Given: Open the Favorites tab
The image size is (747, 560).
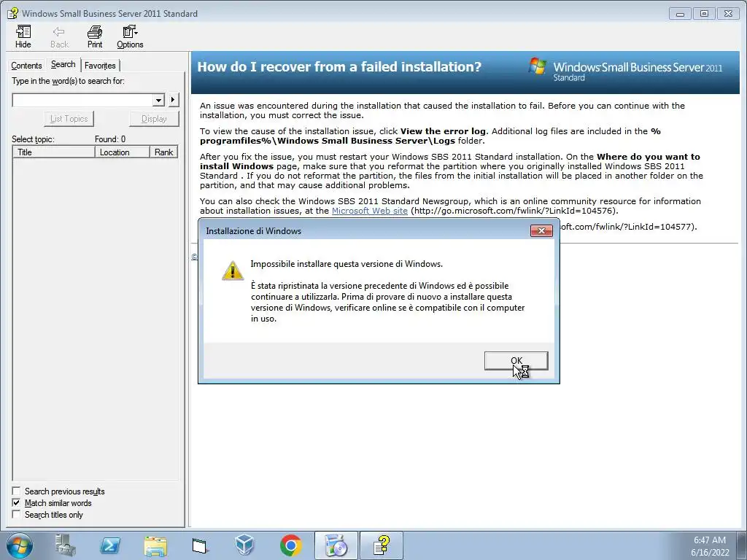Looking at the screenshot, I should pyautogui.click(x=100, y=66).
